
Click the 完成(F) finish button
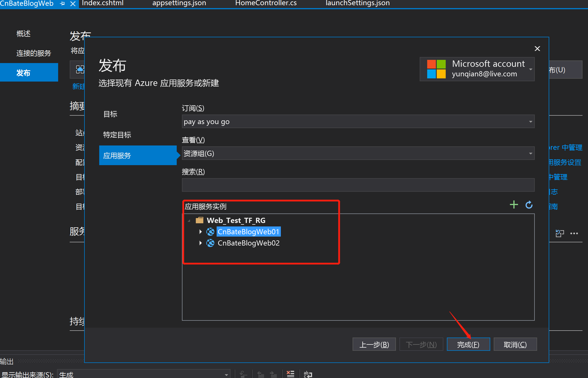click(x=468, y=344)
